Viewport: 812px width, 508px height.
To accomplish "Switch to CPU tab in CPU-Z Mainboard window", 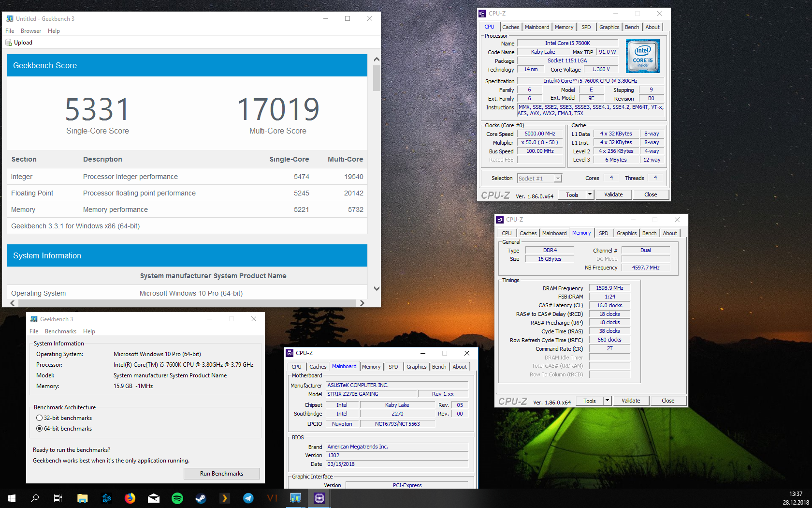I will pyautogui.click(x=296, y=367).
